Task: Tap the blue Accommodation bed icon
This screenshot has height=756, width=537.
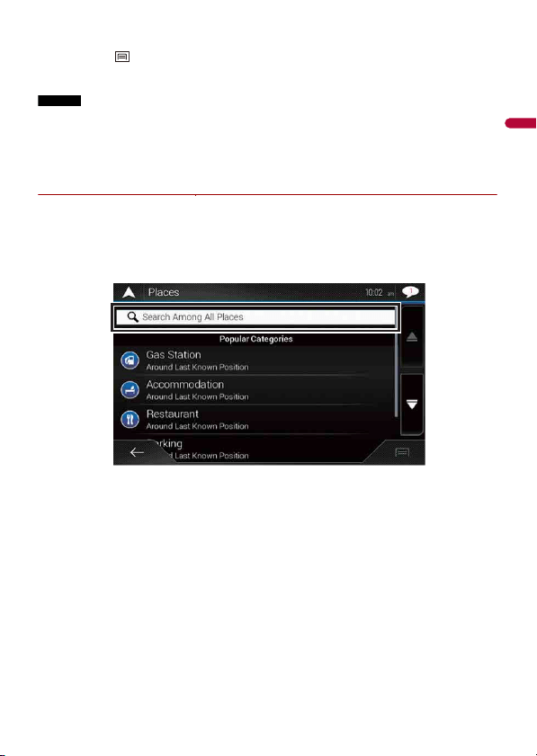Action: pos(130,389)
